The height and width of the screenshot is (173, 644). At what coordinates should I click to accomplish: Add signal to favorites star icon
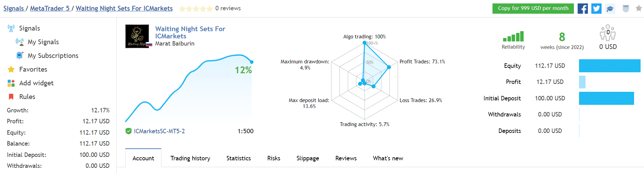pos(639,8)
